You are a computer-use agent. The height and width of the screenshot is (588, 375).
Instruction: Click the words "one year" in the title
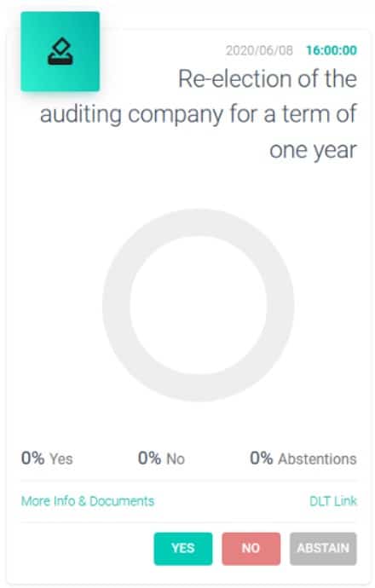pyautogui.click(x=313, y=151)
